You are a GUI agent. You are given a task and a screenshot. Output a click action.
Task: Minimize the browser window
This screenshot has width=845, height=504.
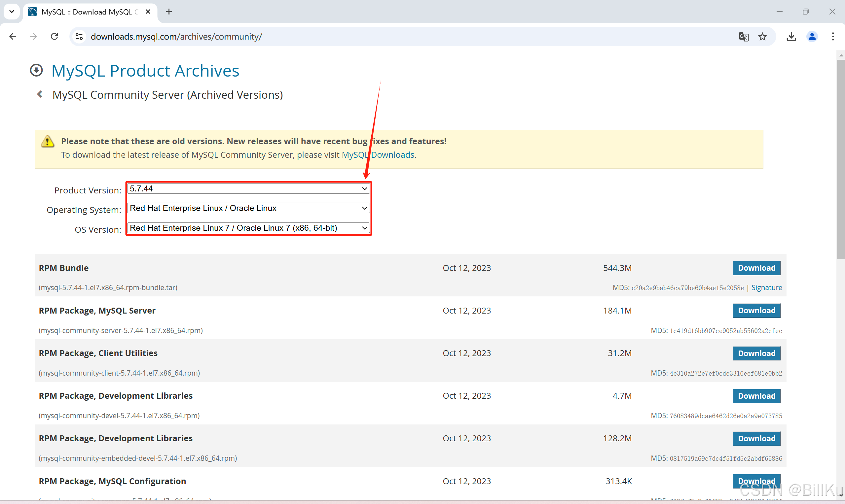coord(779,12)
